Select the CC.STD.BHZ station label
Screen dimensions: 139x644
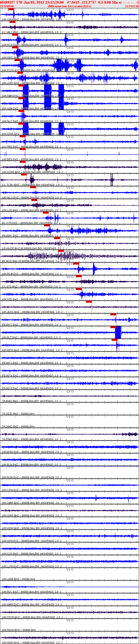[x=31, y=287]
